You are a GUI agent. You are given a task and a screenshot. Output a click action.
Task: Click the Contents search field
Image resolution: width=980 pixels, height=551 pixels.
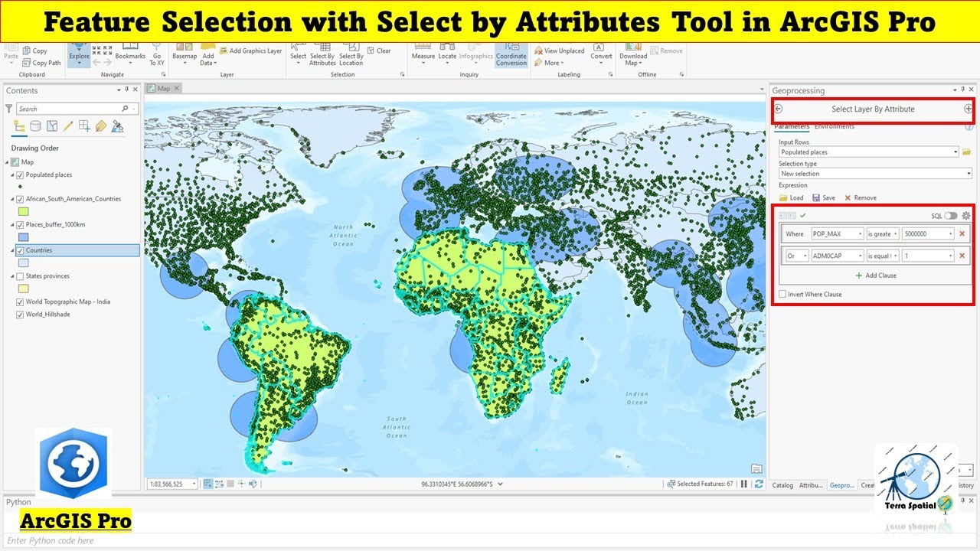pyautogui.click(x=77, y=109)
